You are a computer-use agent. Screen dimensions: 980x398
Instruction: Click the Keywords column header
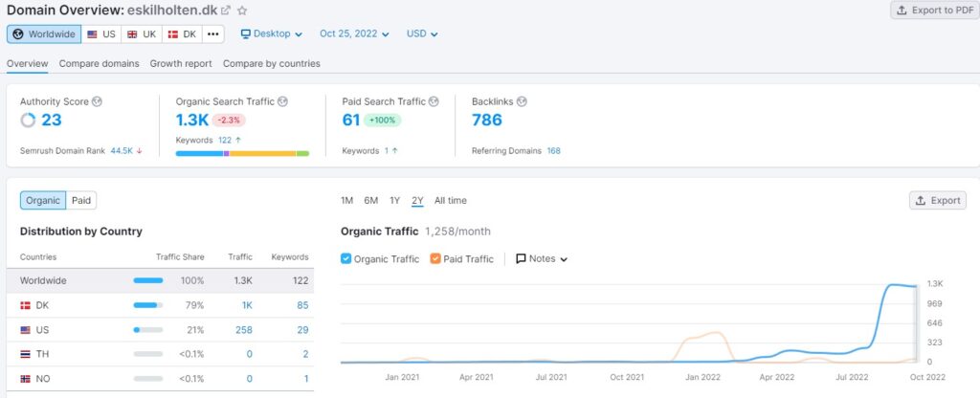(x=290, y=256)
